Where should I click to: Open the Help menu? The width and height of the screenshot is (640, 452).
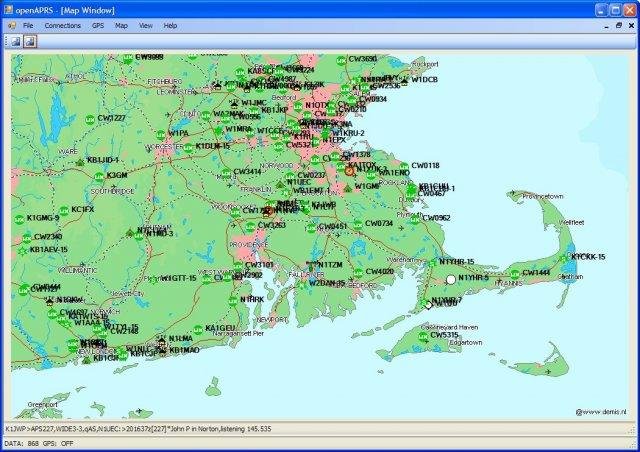click(170, 25)
